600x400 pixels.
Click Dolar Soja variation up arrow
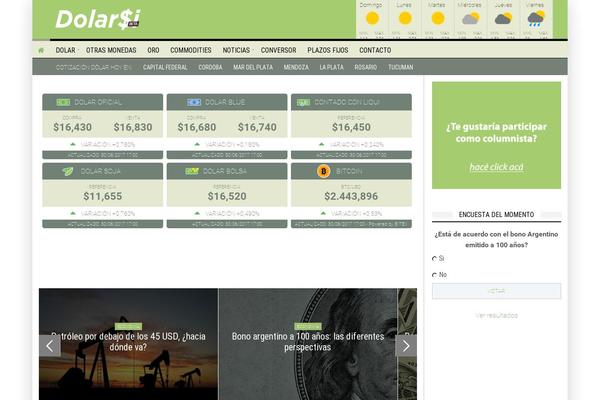(73, 213)
